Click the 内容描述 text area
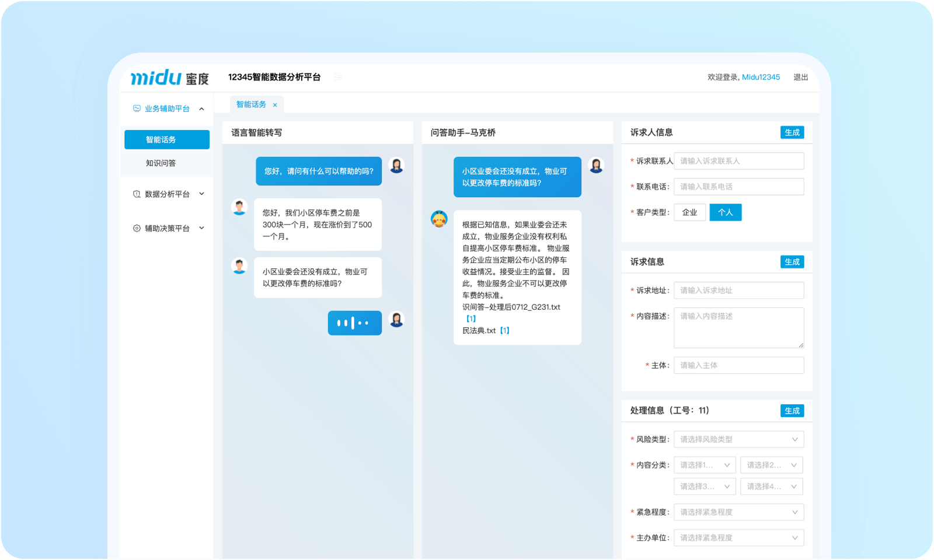This screenshot has height=560, width=934. coord(738,328)
